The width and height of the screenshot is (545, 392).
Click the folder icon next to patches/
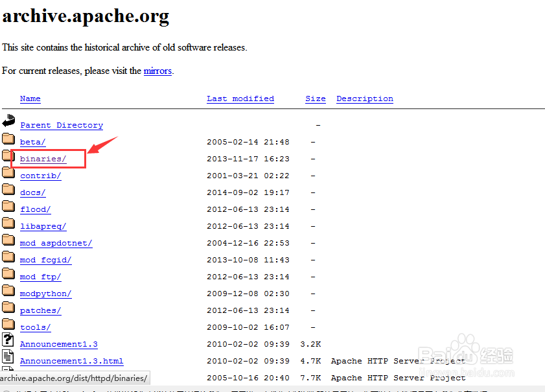(x=8, y=307)
